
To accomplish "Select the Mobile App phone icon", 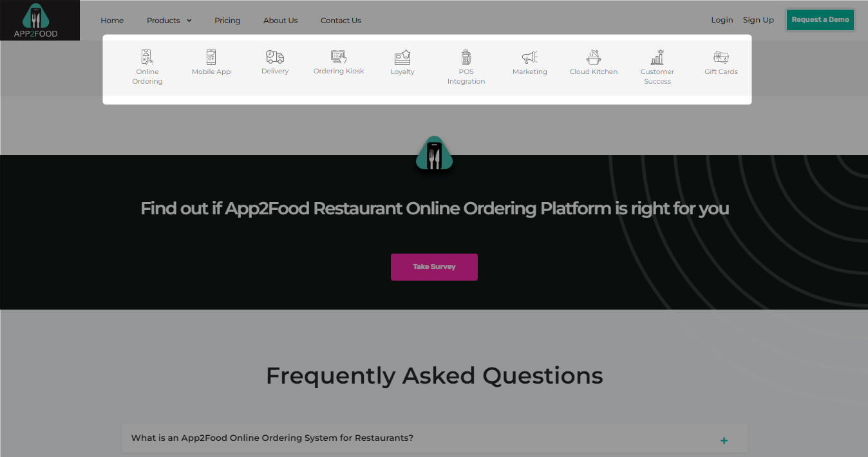I will click(211, 57).
